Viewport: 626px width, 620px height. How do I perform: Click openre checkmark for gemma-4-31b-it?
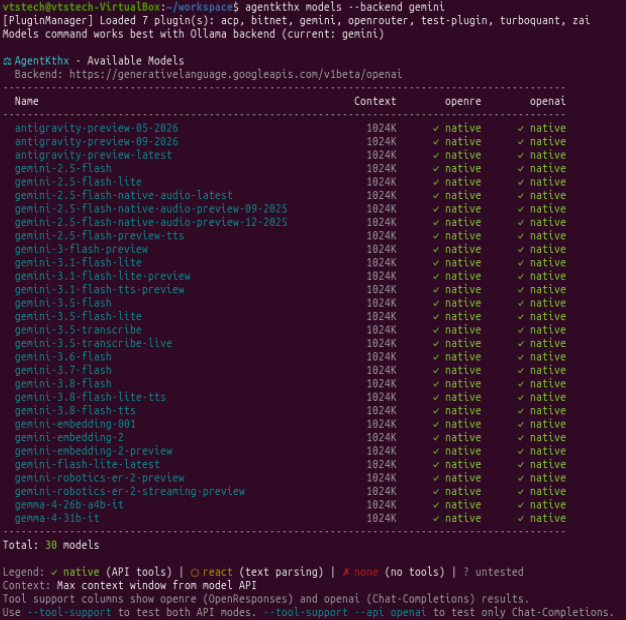(436, 519)
